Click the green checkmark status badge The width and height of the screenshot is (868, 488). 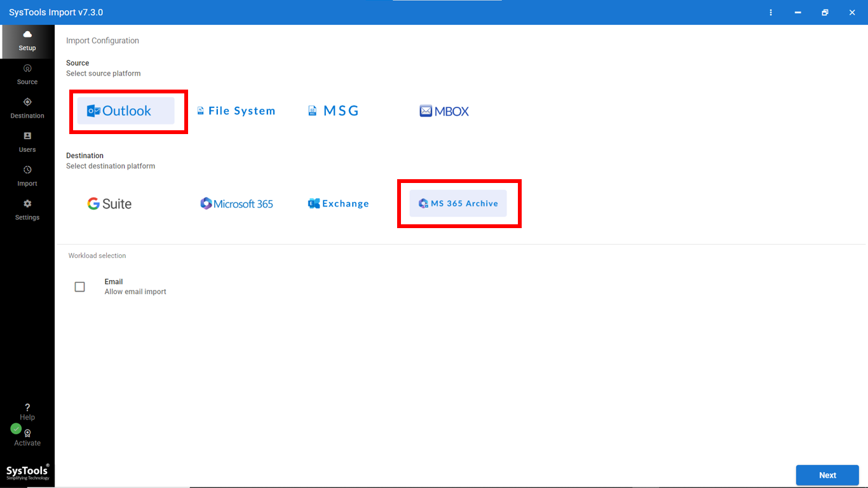click(x=16, y=428)
